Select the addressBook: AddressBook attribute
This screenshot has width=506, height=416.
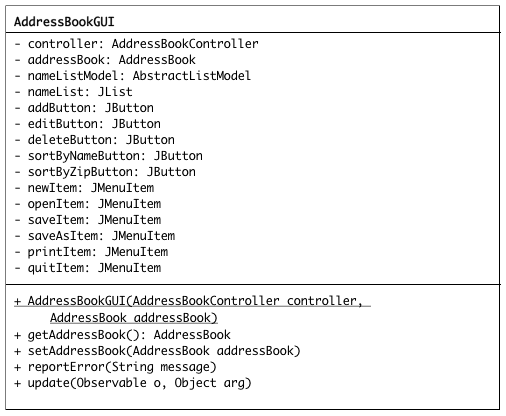pos(105,60)
